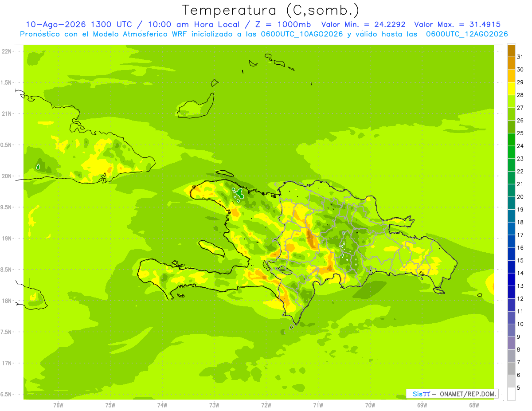Click the longitude label "71W"
The width and height of the screenshot is (532, 411).
pos(318,405)
